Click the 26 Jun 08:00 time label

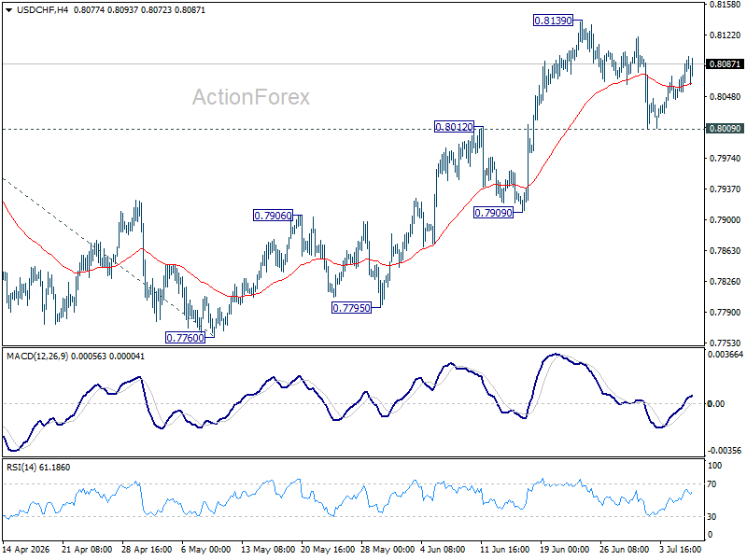624,549
